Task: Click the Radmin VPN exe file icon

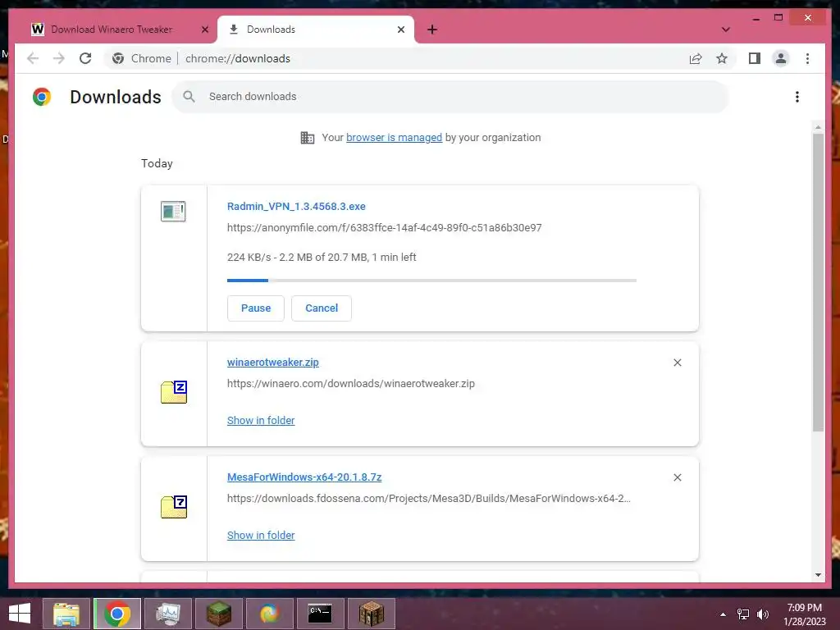Action: (173, 211)
